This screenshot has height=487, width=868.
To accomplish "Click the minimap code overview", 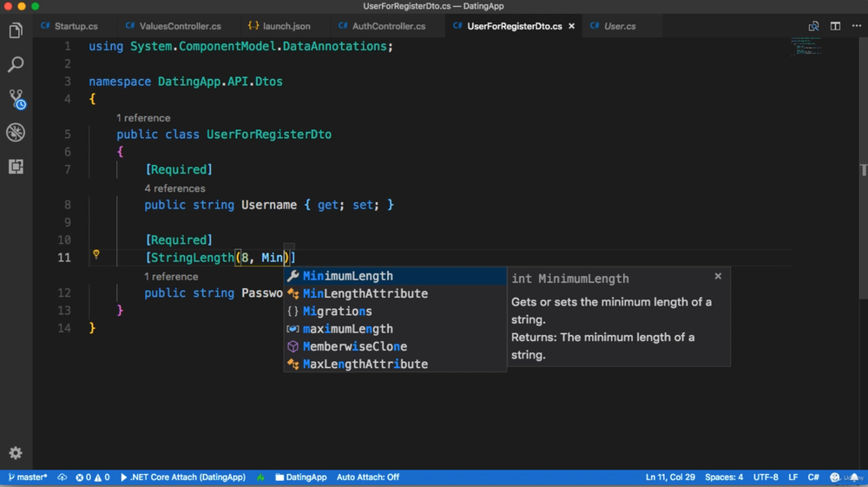I will coord(807,47).
